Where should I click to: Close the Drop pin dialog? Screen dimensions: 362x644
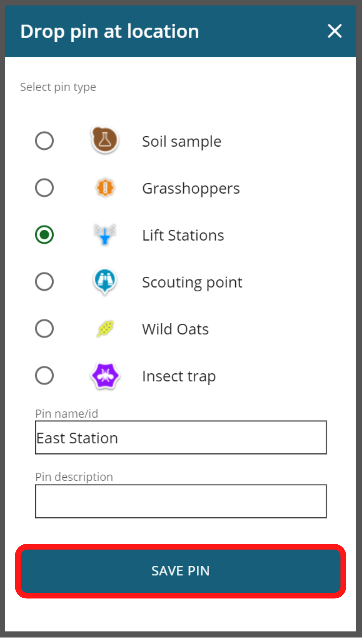334,31
